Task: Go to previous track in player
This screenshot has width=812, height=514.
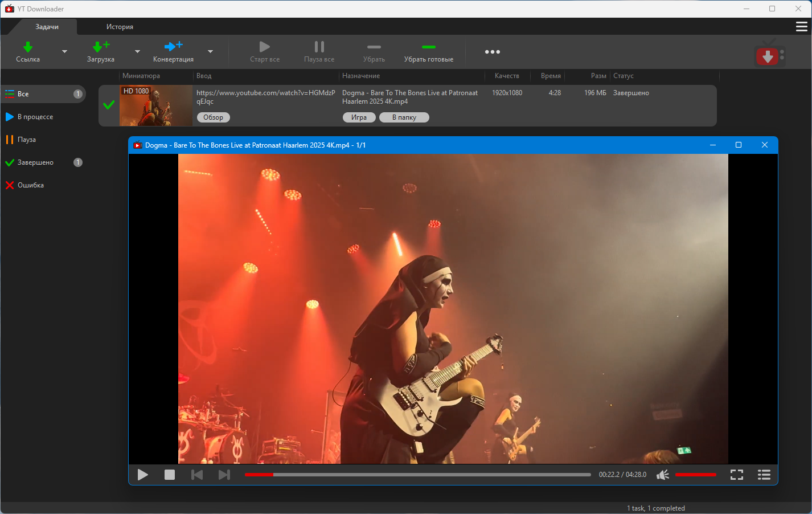Action: tap(197, 475)
